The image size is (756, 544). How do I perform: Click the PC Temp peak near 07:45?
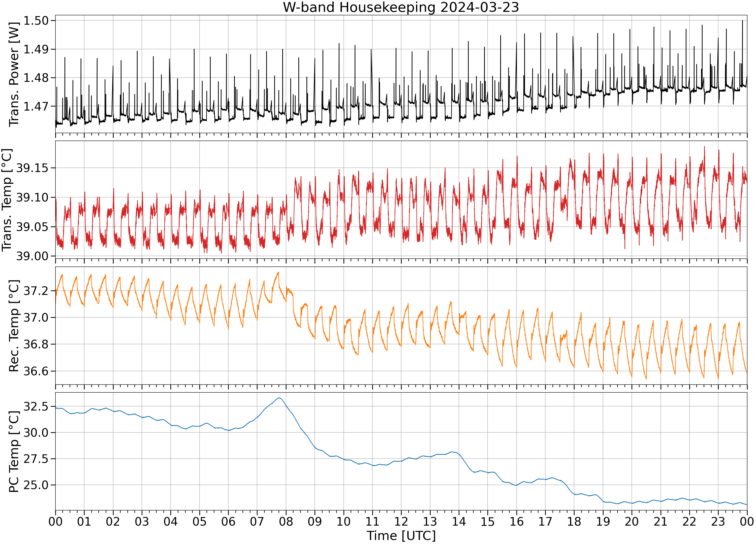(279, 398)
